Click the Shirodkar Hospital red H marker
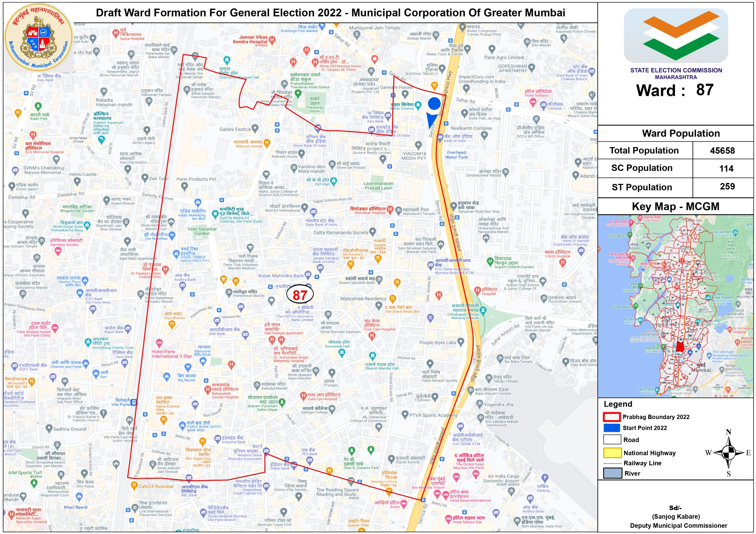The height and width of the screenshot is (534, 756). [x=390, y=209]
